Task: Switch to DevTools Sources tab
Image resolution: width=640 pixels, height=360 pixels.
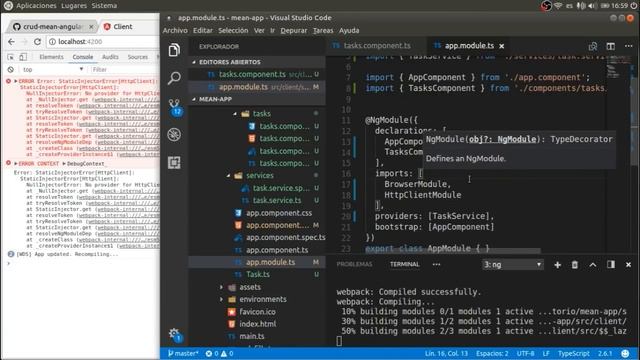Action: pyautogui.click(x=138, y=57)
